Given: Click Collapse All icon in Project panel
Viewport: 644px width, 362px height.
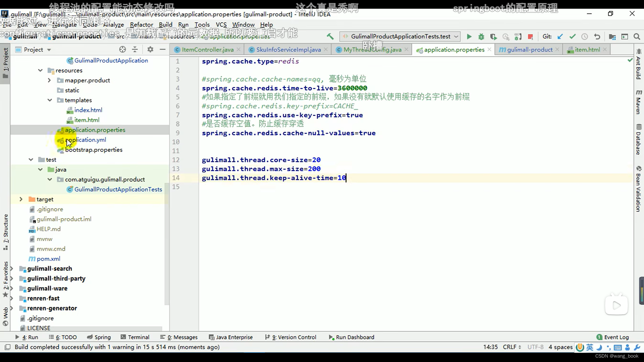Looking at the screenshot, I should (135, 50).
